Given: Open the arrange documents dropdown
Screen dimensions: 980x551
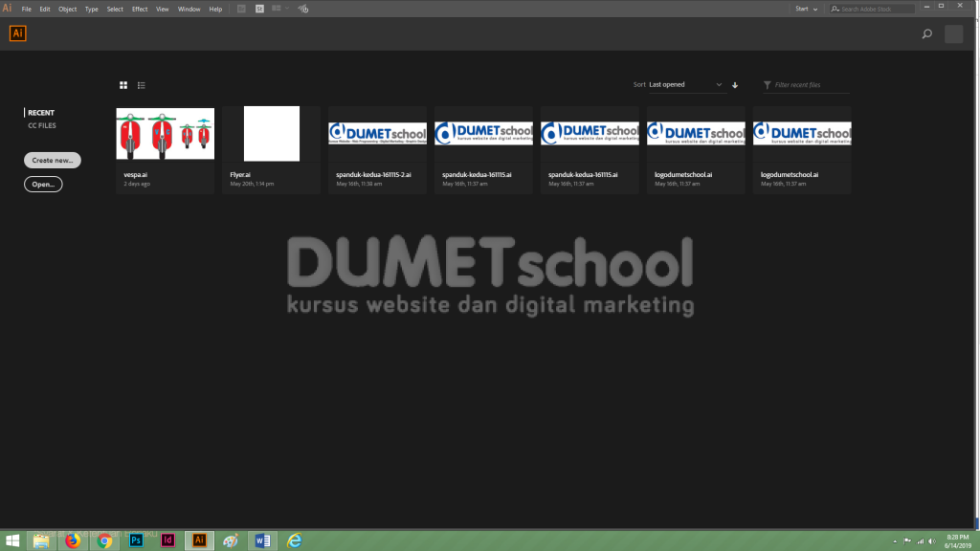Looking at the screenshot, I should click(x=279, y=9).
